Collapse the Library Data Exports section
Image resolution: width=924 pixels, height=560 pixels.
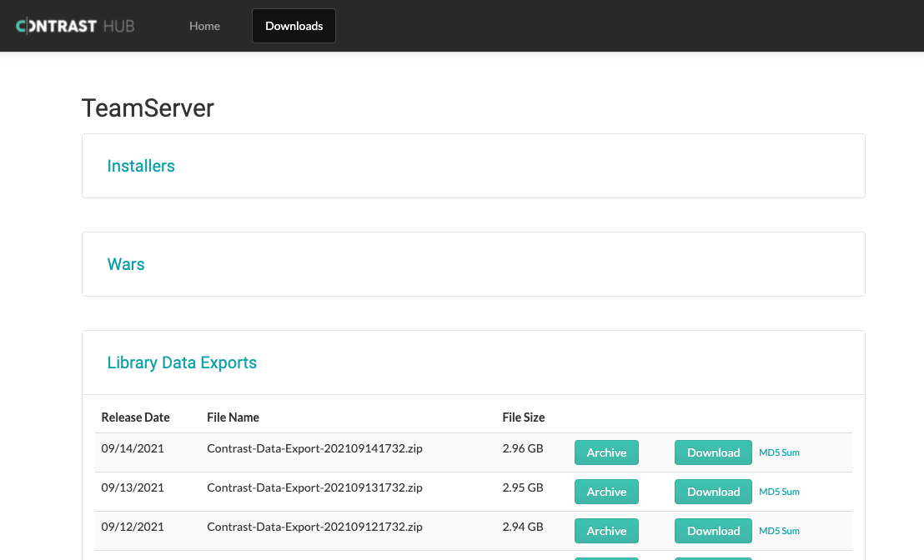pyautogui.click(x=182, y=362)
